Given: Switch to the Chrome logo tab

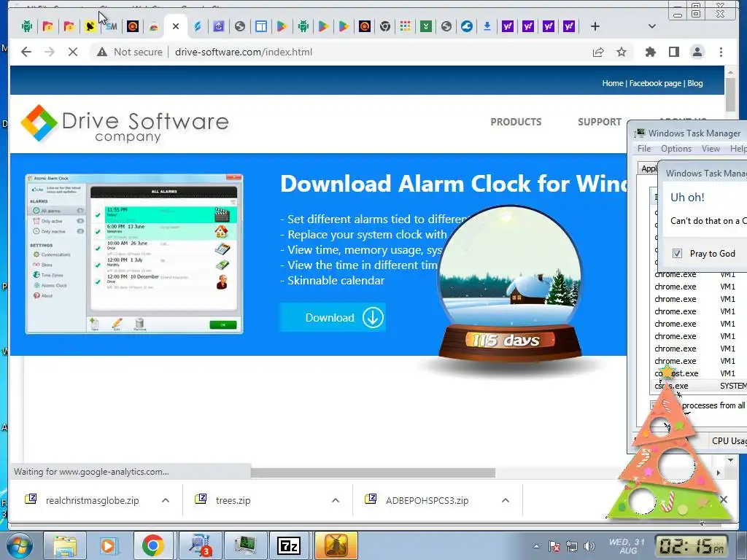Looking at the screenshot, I should tap(385, 26).
